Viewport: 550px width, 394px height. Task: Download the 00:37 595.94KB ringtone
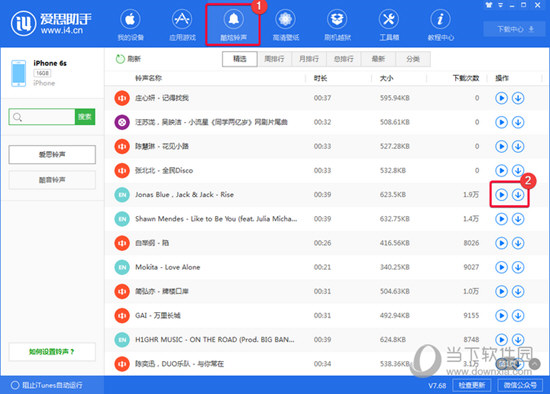518,98
